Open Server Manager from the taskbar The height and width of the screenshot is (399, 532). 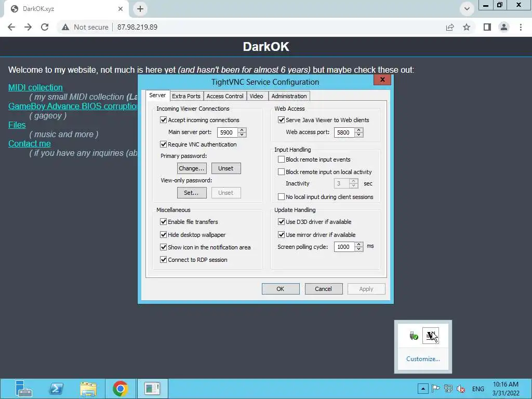(x=24, y=389)
